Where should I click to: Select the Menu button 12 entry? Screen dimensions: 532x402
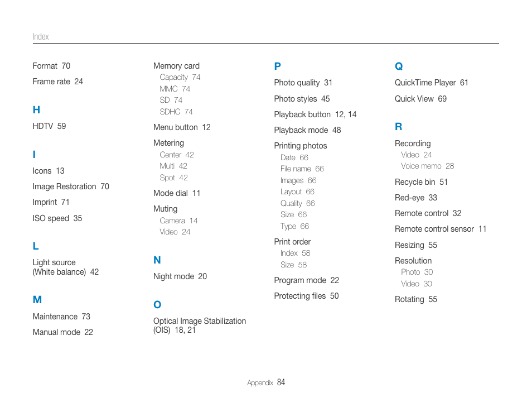tap(182, 127)
